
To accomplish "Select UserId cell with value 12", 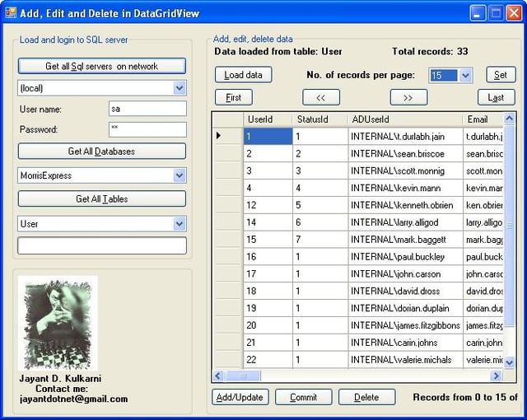I will coord(268,205).
